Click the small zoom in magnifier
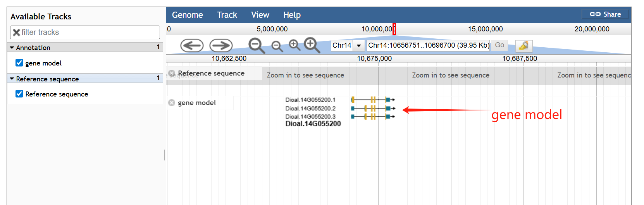 click(294, 45)
